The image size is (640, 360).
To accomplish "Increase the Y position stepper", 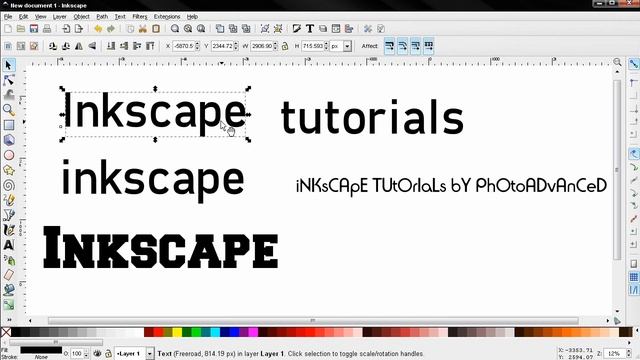I will click(x=236, y=44).
